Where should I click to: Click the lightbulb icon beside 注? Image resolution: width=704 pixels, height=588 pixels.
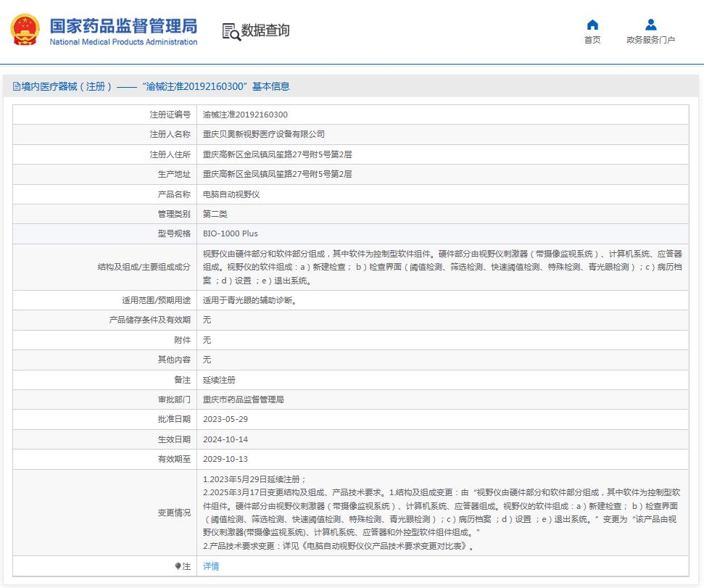(x=178, y=566)
